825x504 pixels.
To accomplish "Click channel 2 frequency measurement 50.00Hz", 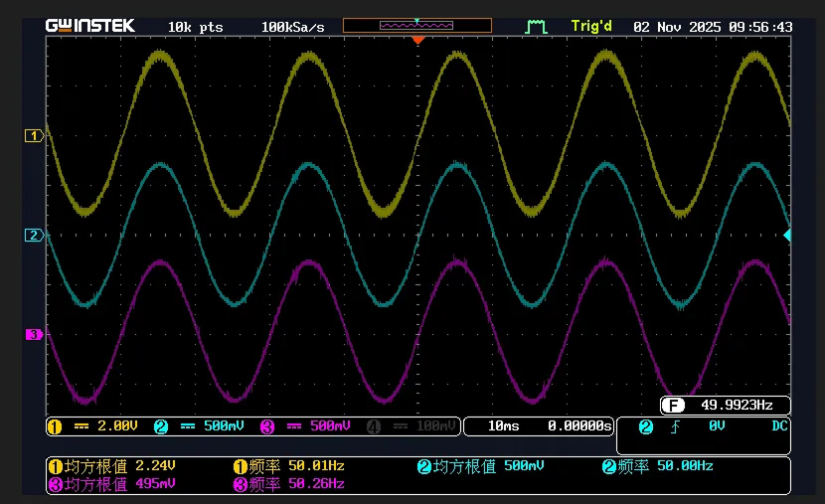I will pos(658,466).
